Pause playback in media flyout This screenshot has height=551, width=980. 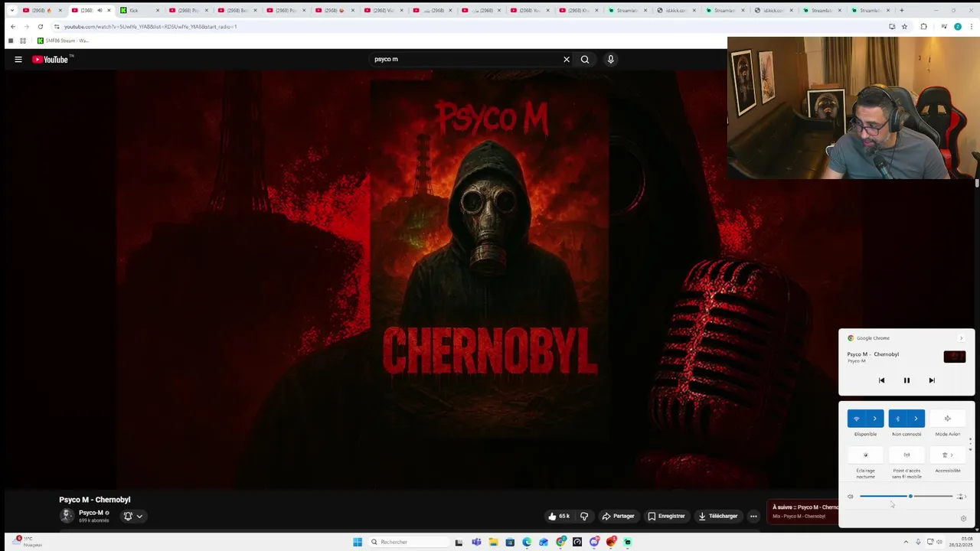click(x=906, y=380)
